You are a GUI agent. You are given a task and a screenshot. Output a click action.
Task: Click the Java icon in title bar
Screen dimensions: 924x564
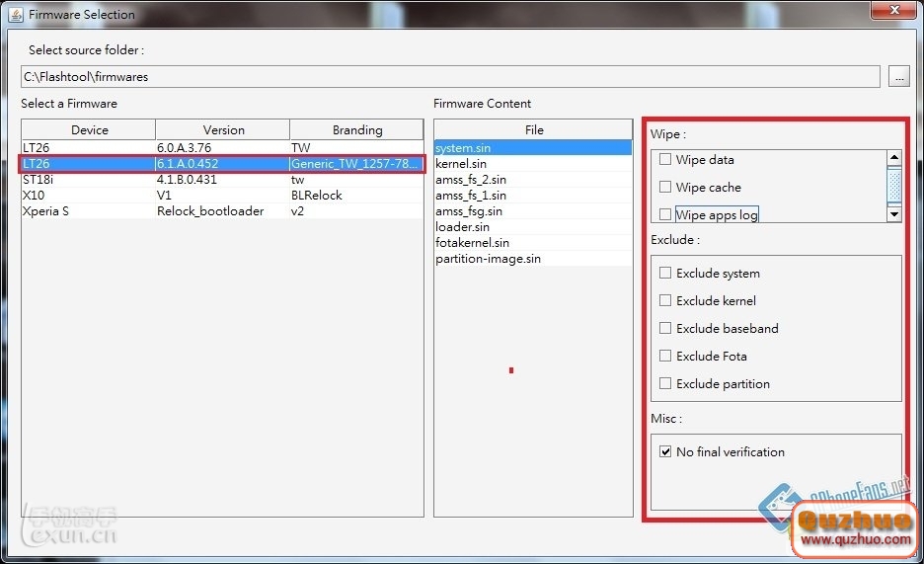click(x=16, y=14)
